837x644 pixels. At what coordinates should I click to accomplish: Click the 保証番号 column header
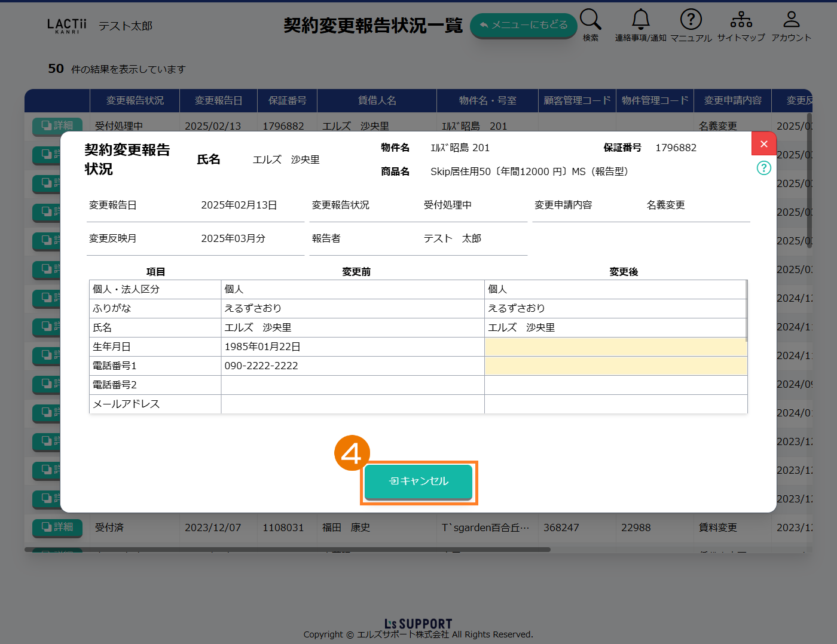287,100
